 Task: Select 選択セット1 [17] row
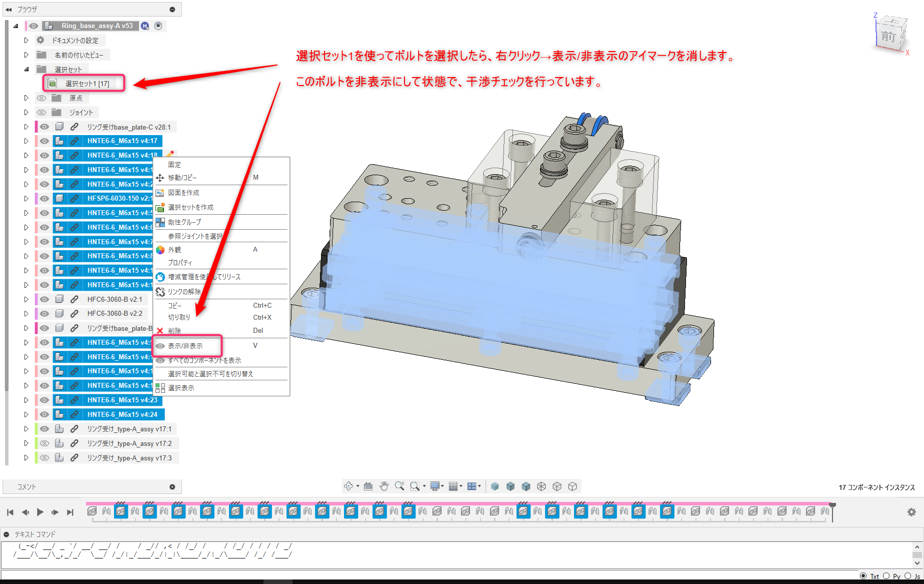84,84
